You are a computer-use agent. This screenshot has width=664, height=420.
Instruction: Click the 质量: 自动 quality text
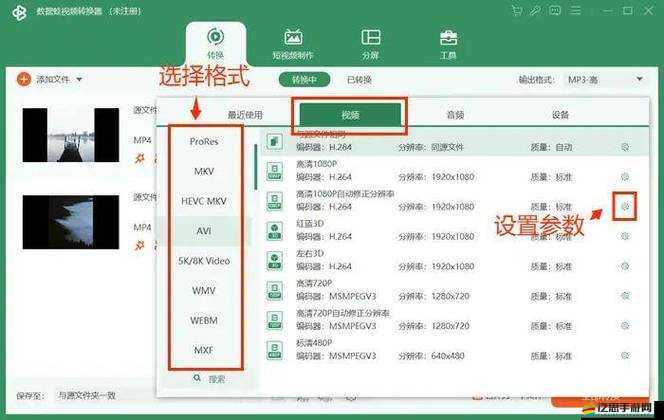[551, 147]
